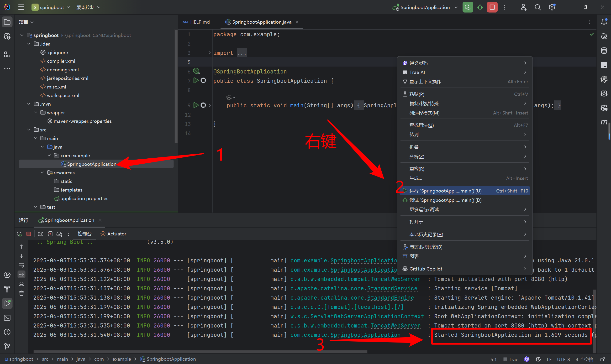The width and height of the screenshot is (611, 364).
Task: Open the Maven tool window on the right sidebar
Action: pos(604,122)
